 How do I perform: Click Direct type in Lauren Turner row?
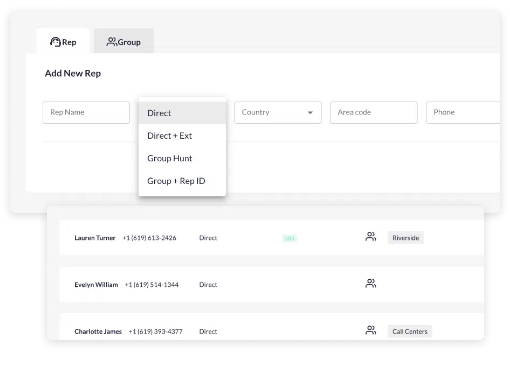[208, 238]
